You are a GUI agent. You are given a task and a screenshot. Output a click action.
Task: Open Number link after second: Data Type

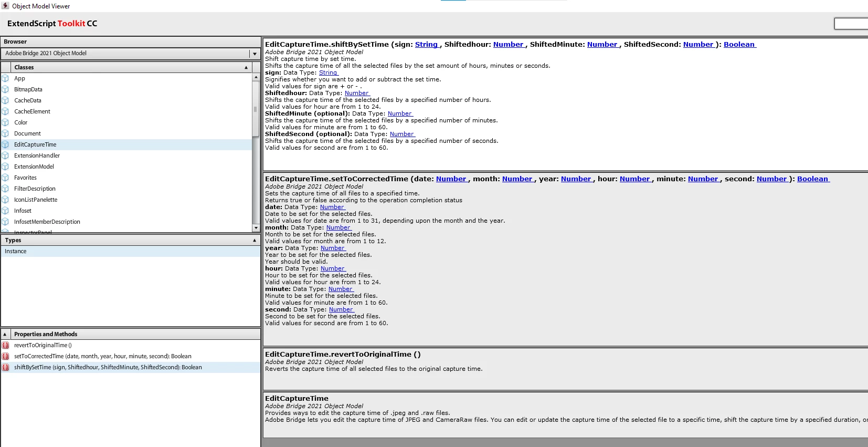[x=341, y=309]
